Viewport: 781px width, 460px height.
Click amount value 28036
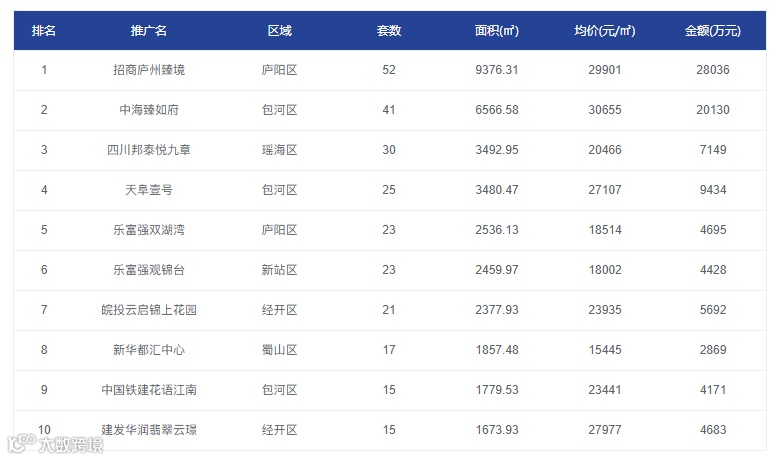pyautogui.click(x=713, y=70)
